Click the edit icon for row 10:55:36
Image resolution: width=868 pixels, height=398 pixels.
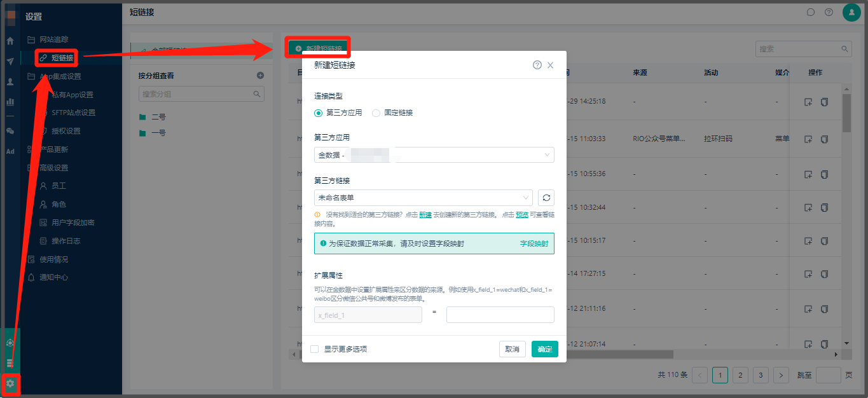pos(808,174)
